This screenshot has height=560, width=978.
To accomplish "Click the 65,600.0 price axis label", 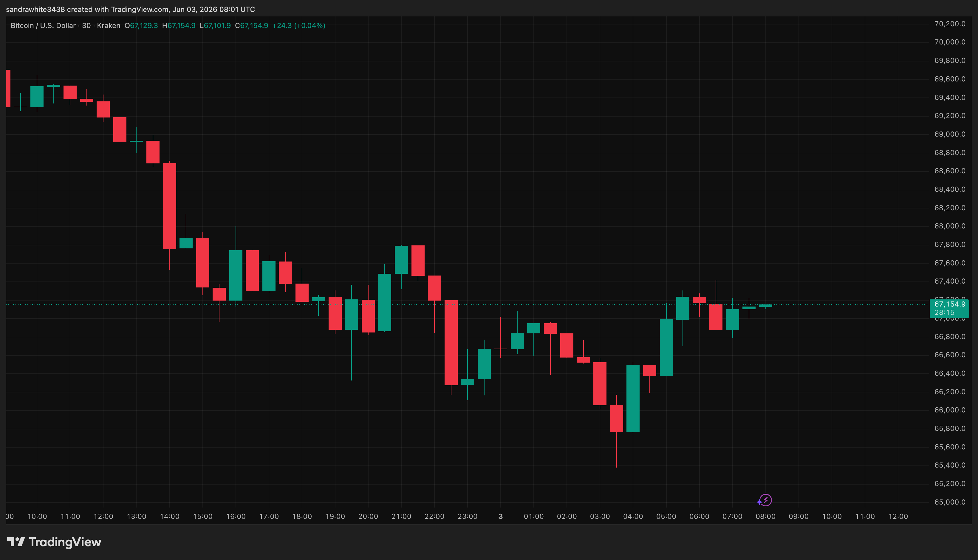I will click(x=950, y=447).
